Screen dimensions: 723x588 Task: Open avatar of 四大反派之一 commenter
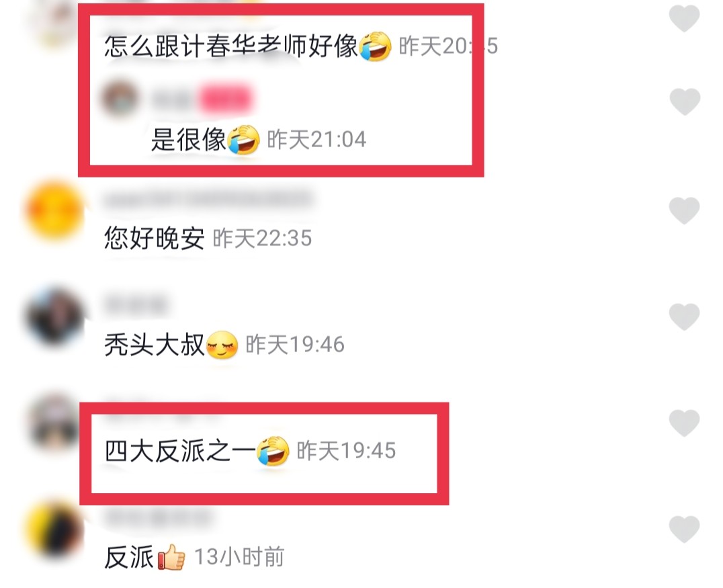[54, 423]
